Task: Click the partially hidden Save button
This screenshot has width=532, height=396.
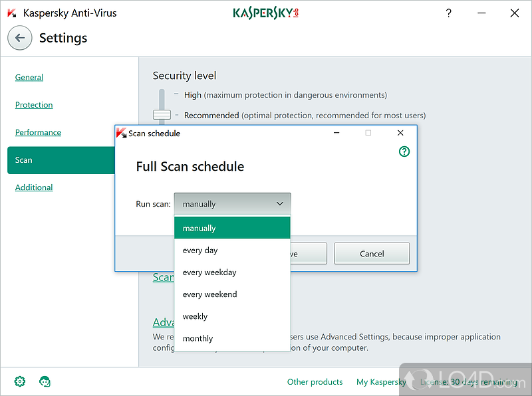Action: tap(309, 254)
